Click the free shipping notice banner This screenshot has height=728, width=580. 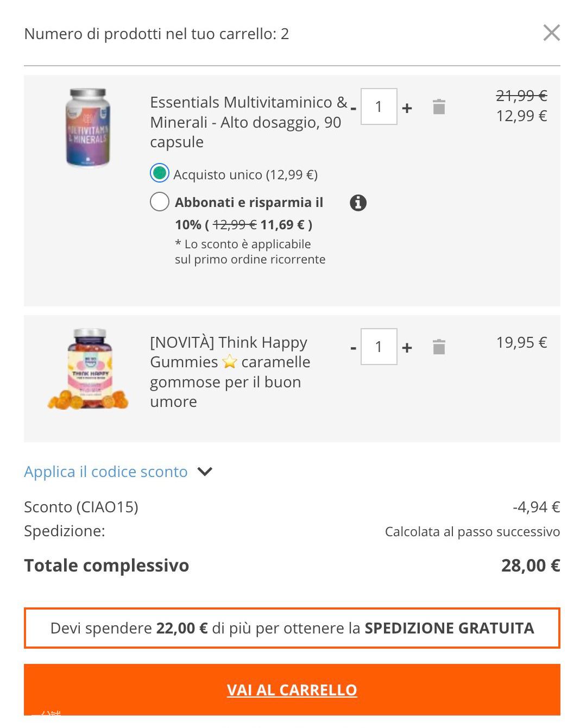click(292, 628)
